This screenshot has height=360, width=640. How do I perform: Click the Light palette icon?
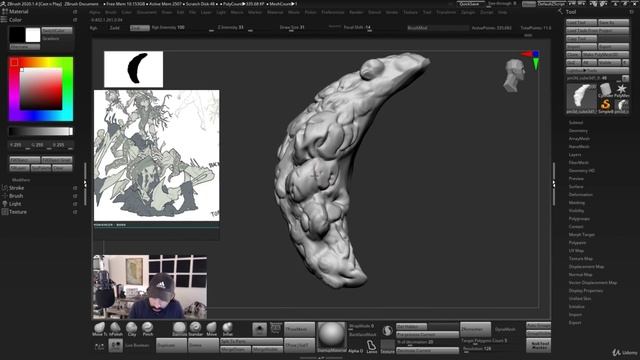(x=4, y=204)
